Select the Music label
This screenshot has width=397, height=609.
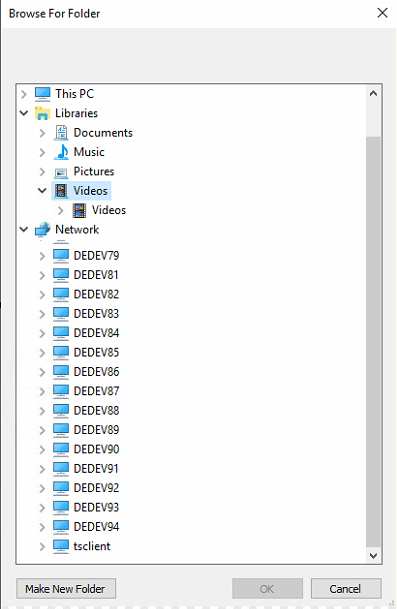pyautogui.click(x=89, y=152)
